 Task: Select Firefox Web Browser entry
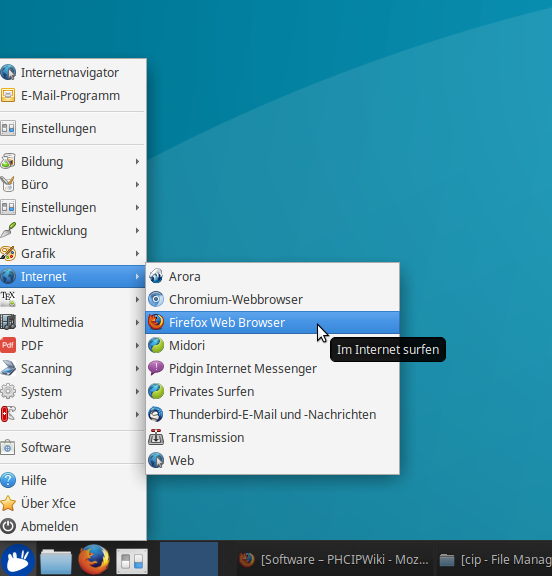pyautogui.click(x=273, y=323)
